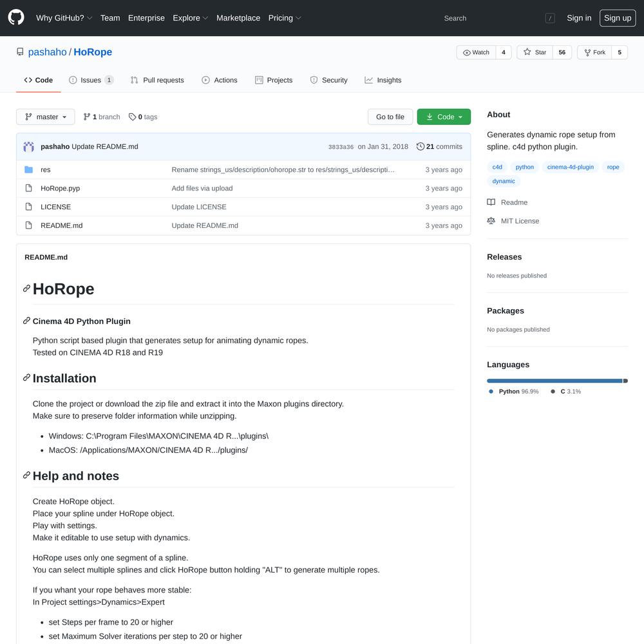
Task: Click the Insights graph icon
Action: [x=368, y=80]
